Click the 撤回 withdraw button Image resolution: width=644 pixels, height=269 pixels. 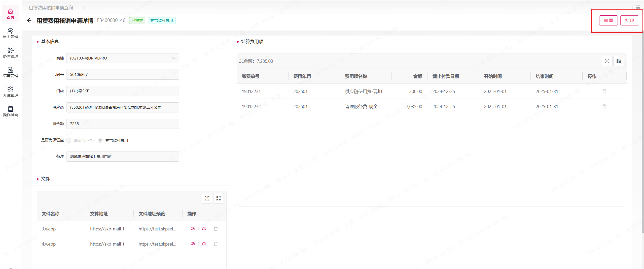click(x=608, y=20)
